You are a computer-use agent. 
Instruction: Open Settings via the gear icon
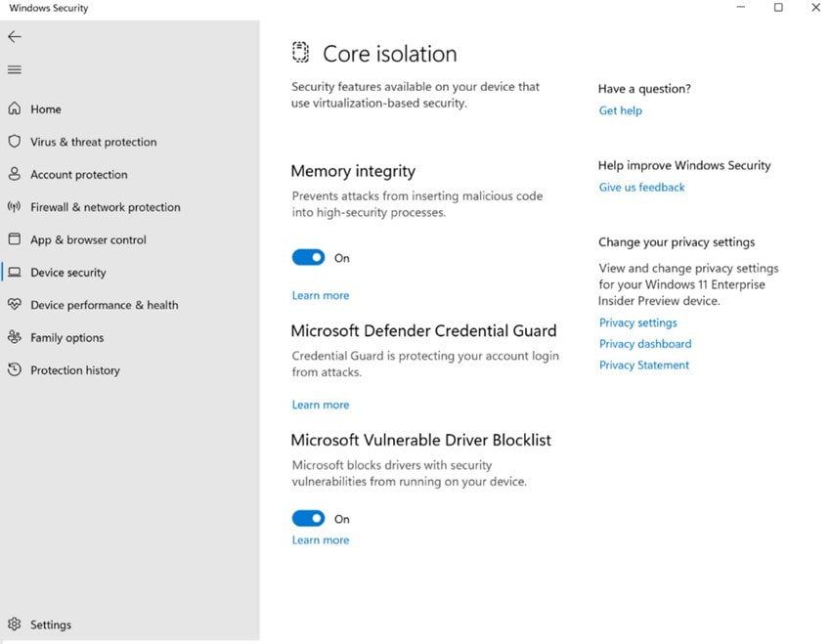click(16, 623)
